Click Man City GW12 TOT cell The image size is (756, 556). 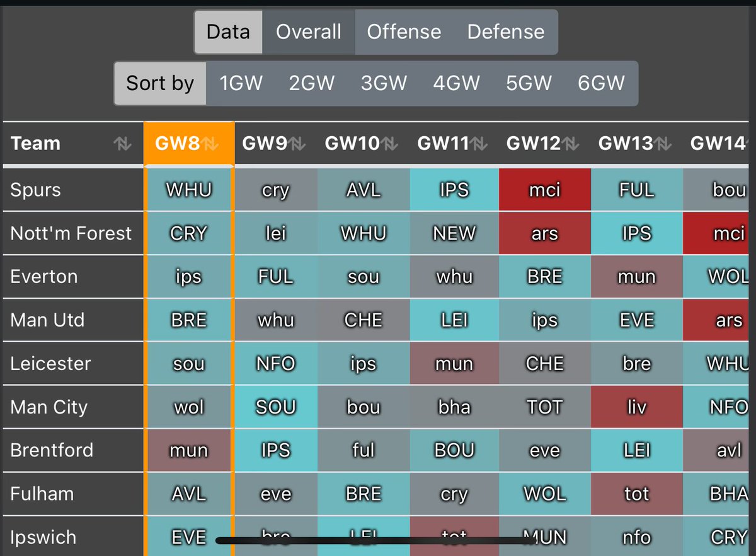tap(545, 407)
